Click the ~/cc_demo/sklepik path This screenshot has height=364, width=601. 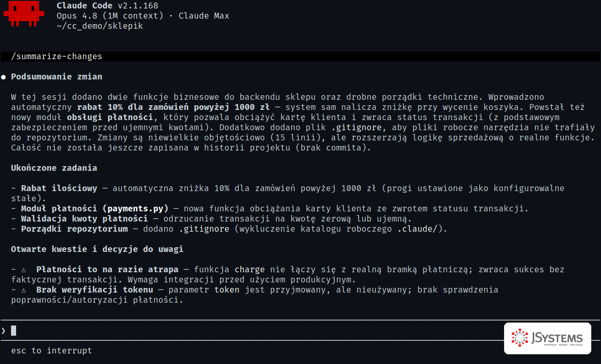point(100,26)
